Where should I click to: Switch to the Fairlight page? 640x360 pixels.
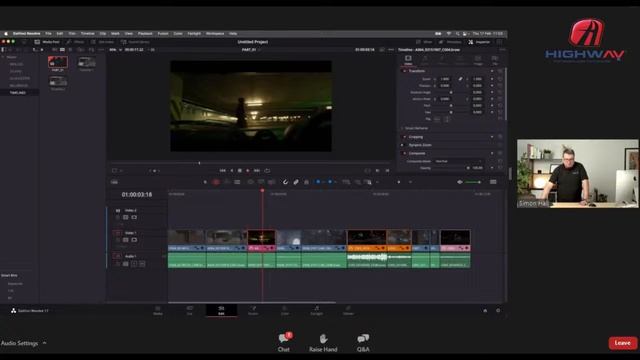316,310
